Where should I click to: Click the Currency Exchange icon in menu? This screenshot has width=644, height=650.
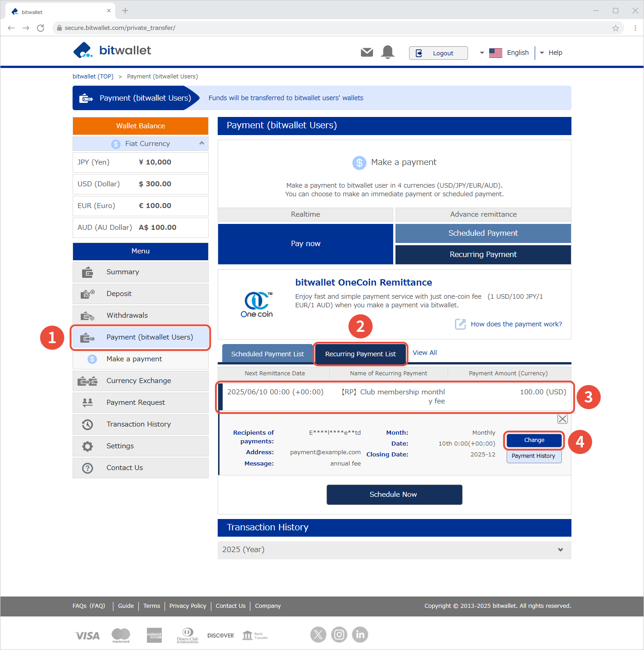pyautogui.click(x=88, y=381)
